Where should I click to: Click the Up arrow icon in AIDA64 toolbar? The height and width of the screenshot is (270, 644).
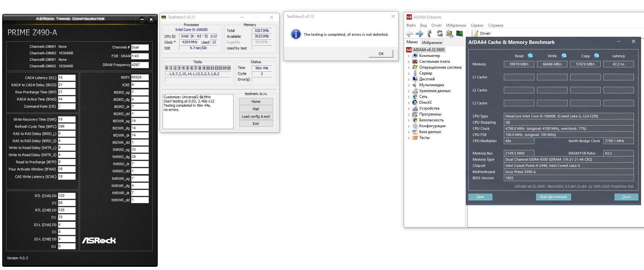[430, 34]
